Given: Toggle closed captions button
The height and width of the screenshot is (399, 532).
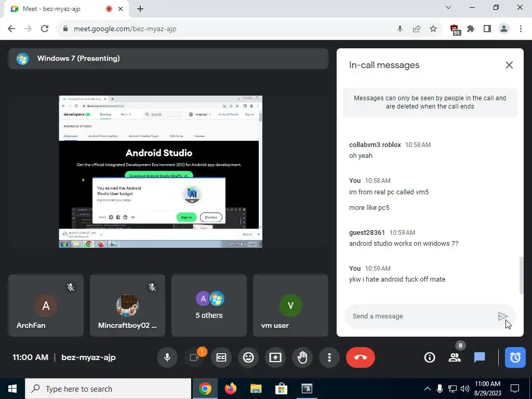Looking at the screenshot, I should click(221, 357).
